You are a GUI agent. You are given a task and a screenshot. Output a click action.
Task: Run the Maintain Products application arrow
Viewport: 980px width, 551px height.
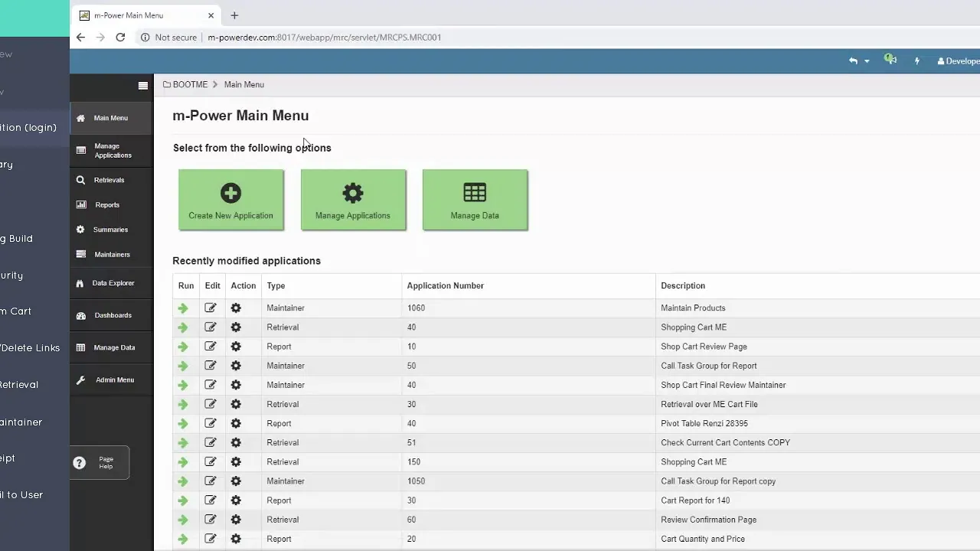coord(183,308)
